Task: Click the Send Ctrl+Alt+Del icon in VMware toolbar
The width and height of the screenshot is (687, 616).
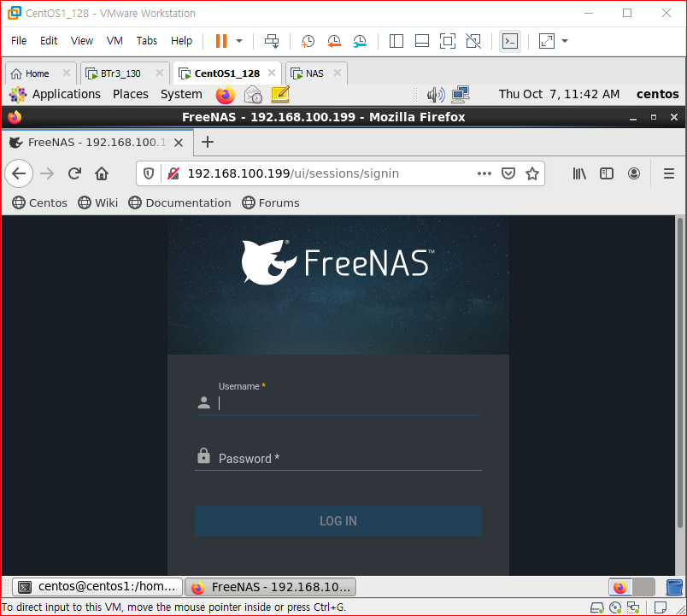Action: click(272, 41)
